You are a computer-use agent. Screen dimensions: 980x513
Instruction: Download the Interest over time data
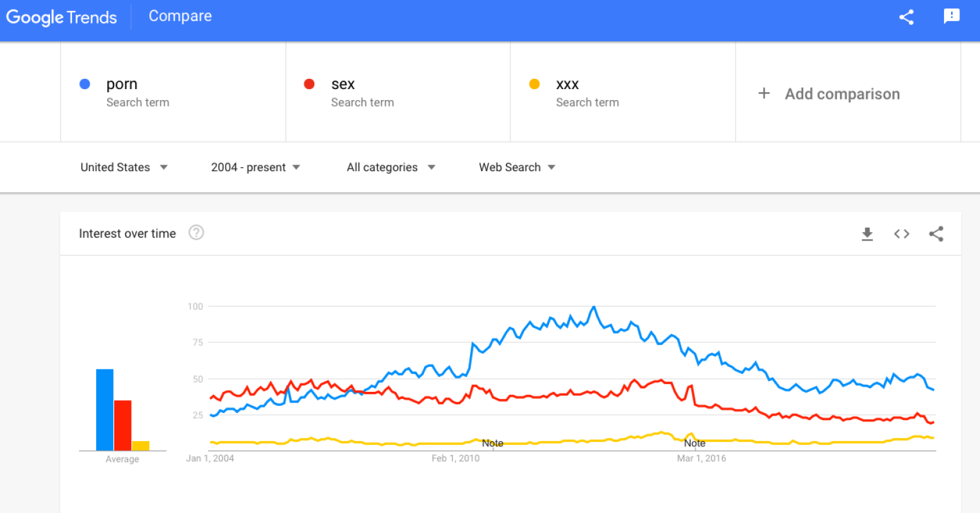867,234
